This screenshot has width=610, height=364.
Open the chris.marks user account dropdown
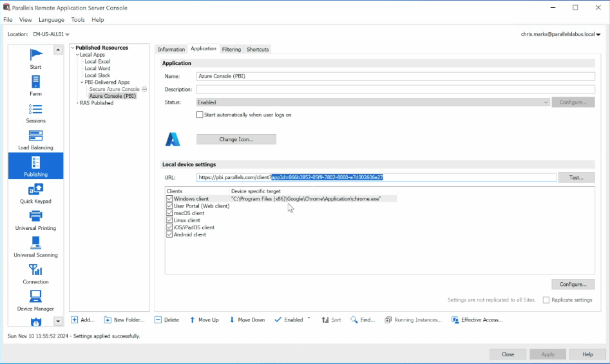(560, 34)
